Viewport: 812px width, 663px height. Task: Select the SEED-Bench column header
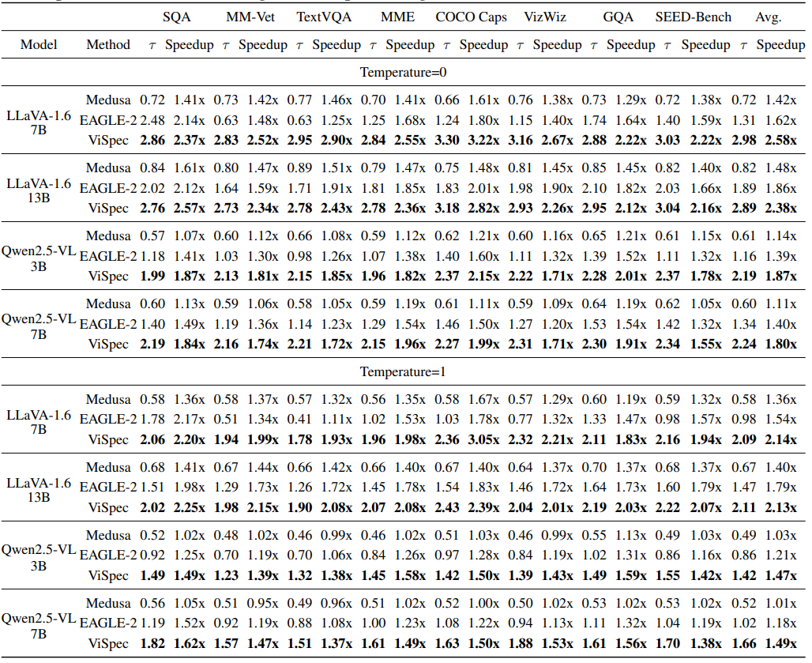click(693, 17)
